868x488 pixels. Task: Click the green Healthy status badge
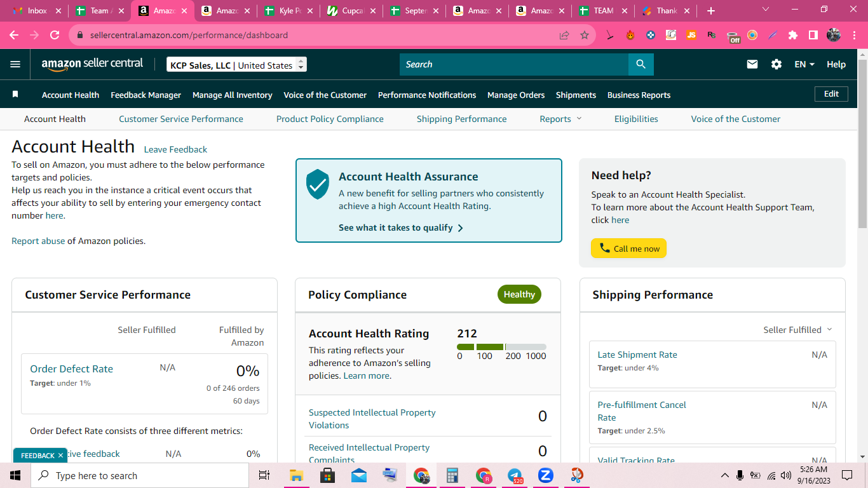(x=519, y=294)
